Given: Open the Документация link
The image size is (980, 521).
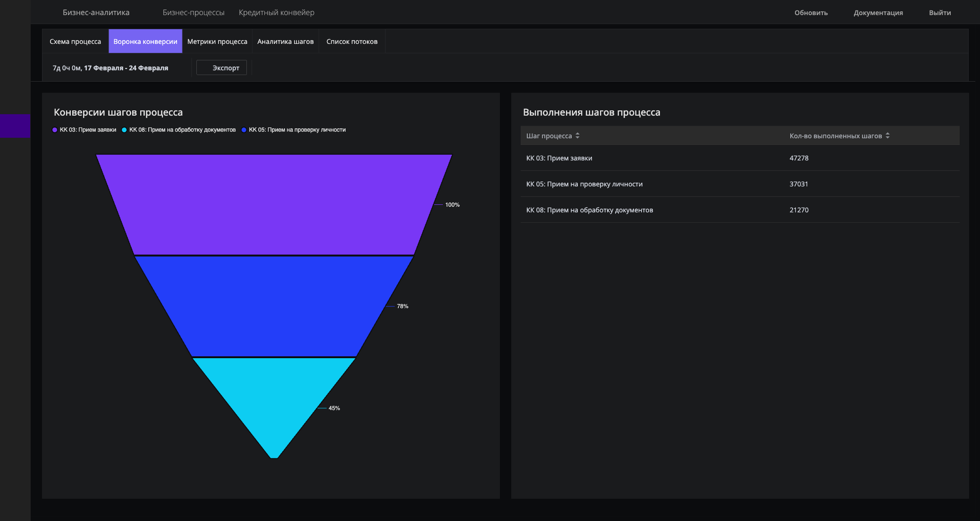Looking at the screenshot, I should pyautogui.click(x=878, y=13).
